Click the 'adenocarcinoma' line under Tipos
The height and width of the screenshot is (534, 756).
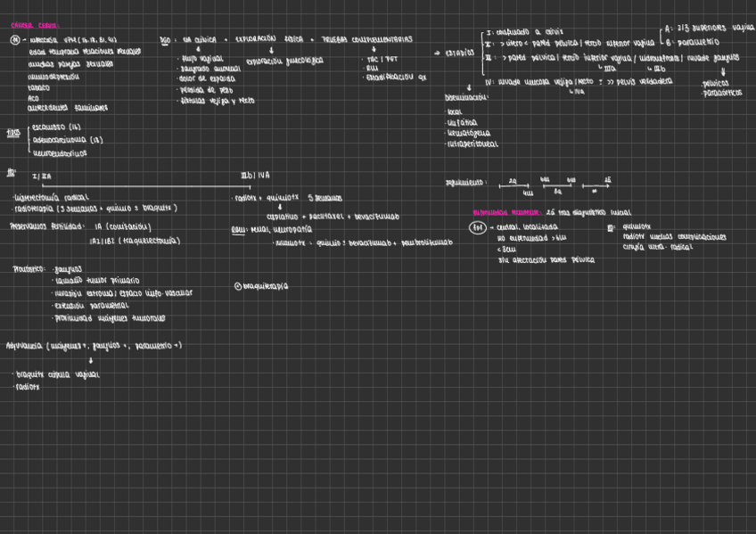(66, 140)
